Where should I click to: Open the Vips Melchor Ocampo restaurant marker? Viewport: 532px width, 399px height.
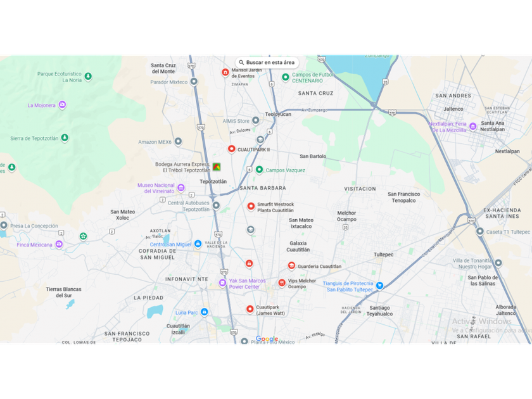click(282, 283)
